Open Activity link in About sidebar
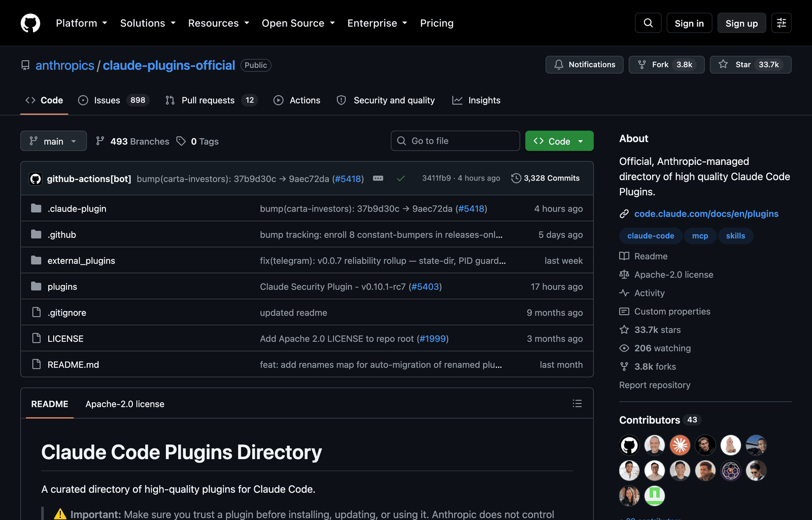This screenshot has height=520, width=812. (642, 293)
